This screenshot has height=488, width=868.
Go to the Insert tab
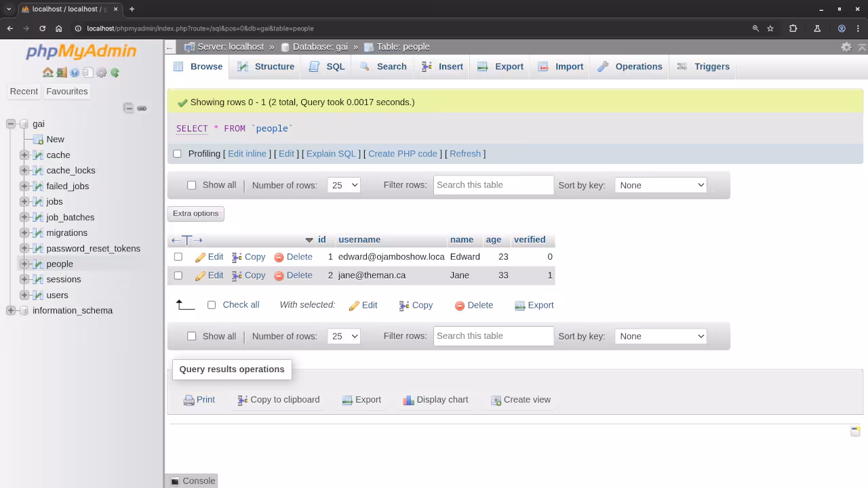tap(442, 66)
